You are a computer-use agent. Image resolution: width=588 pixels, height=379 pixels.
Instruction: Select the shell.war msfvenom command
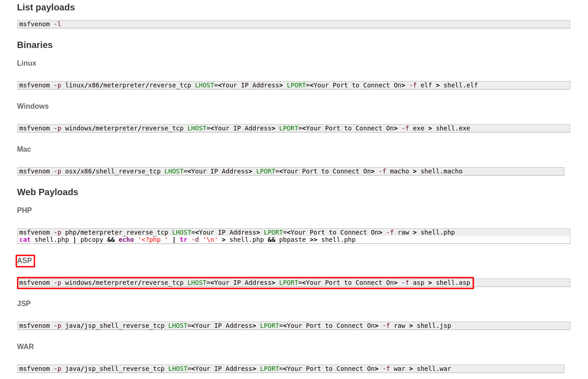click(291, 369)
